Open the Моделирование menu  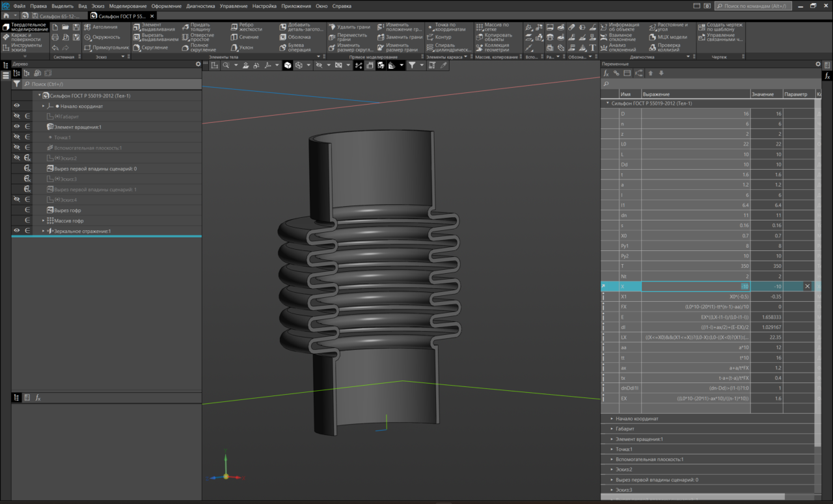coord(128,6)
